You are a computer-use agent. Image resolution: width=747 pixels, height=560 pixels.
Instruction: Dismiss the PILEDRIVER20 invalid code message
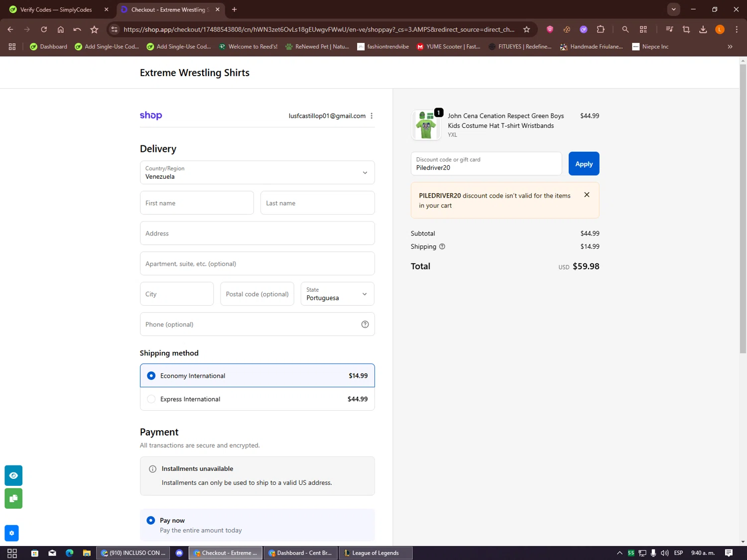[x=587, y=195]
